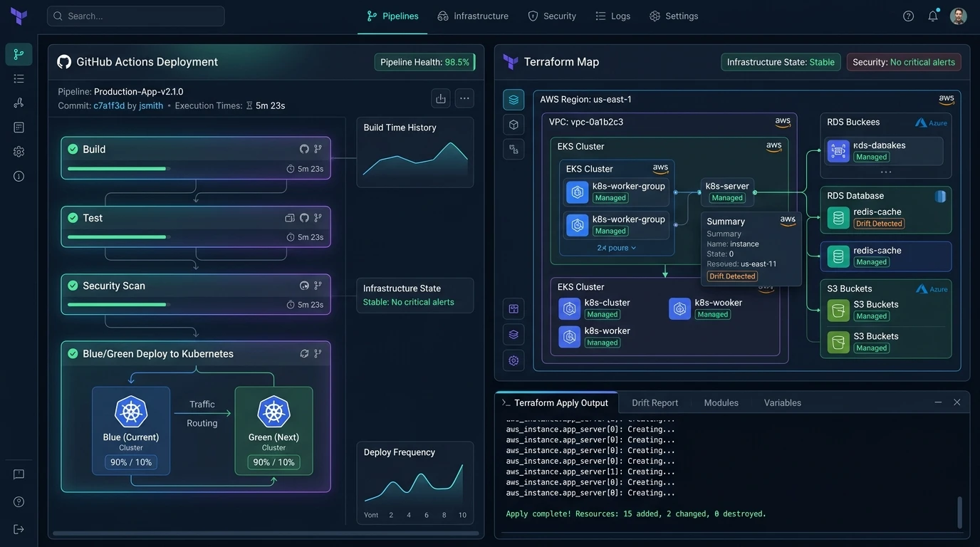Expand the '2.4 poure' chevron in EKS Cluster
980x547 pixels.
click(633, 248)
